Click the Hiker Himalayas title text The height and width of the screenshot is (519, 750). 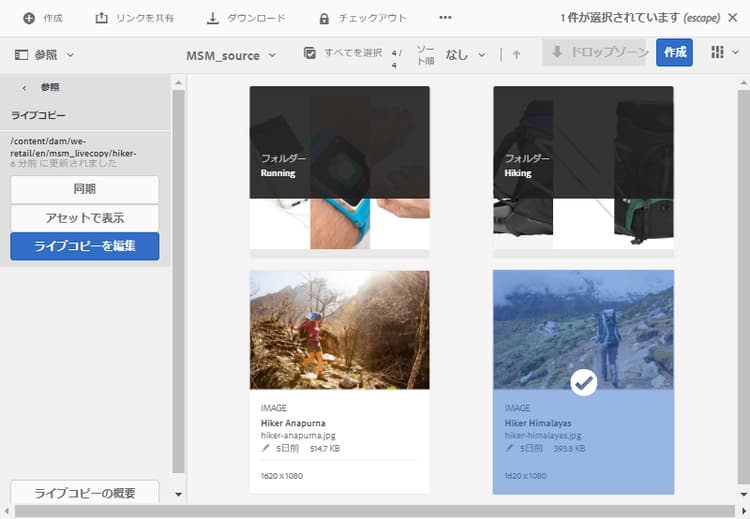click(538, 423)
